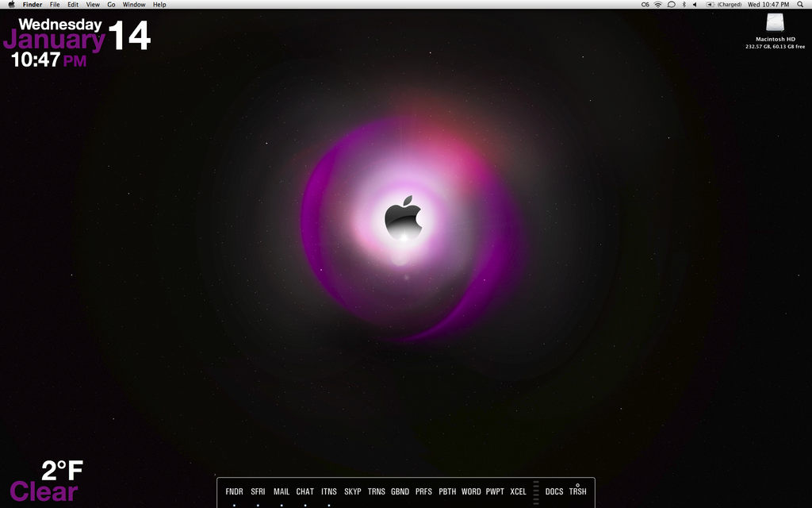The image size is (812, 508).
Task: Open the volume speaker menu
Action: pos(695,4)
